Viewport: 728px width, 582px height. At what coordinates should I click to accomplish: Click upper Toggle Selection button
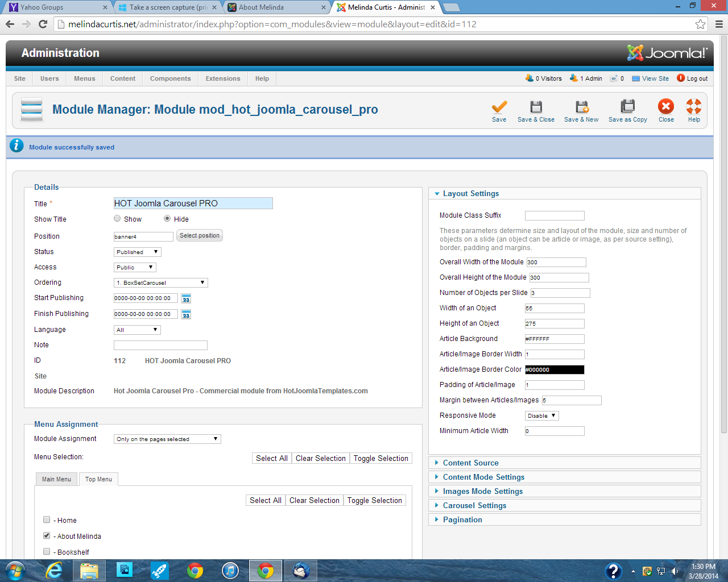point(381,458)
